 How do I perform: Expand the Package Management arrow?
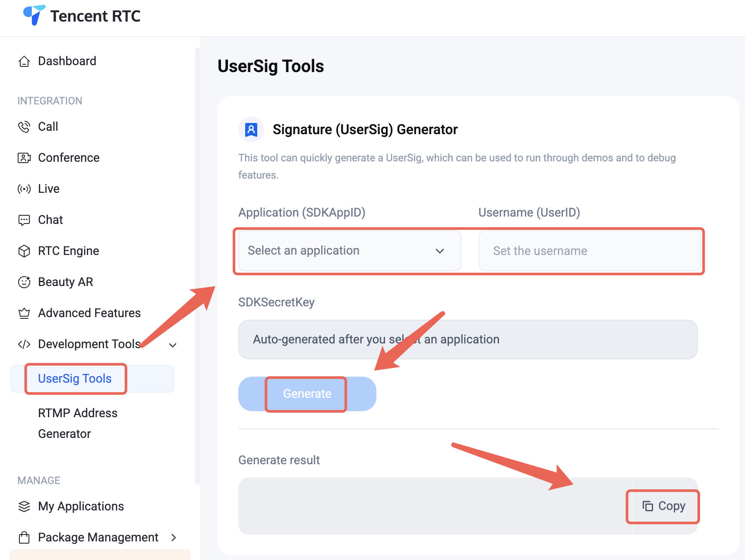174,538
